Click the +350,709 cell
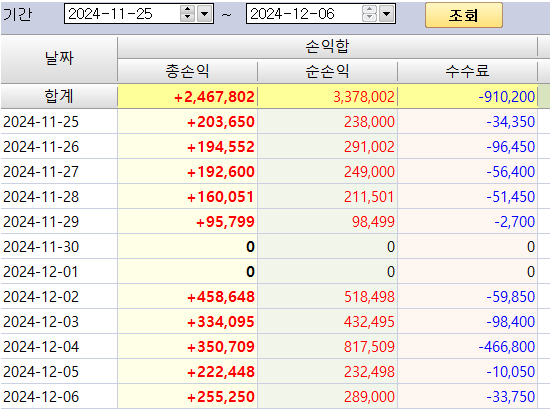The image size is (550, 415). pos(187,347)
